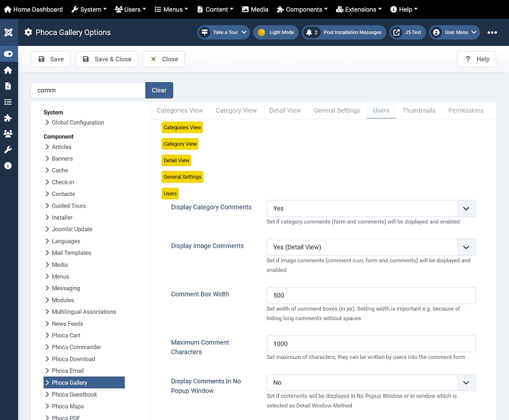The height and width of the screenshot is (420, 509).
Task: Click the sidebar info circle icon
Action: click(8, 165)
